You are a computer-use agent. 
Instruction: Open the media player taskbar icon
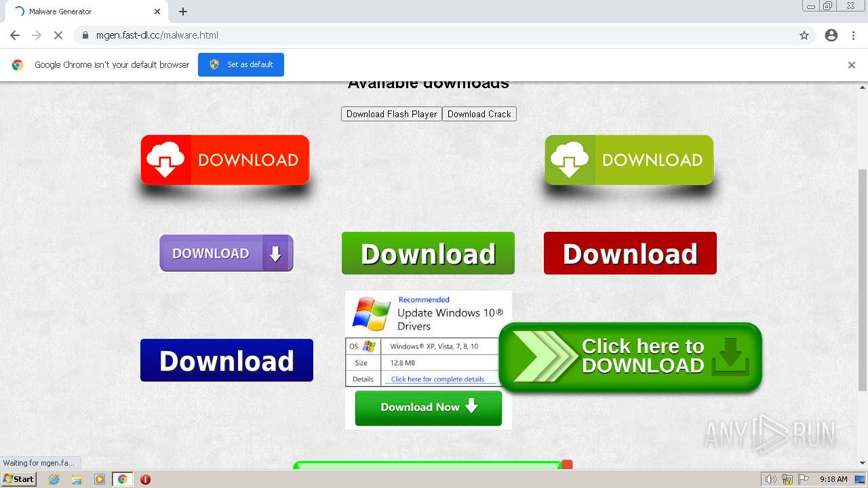100,479
